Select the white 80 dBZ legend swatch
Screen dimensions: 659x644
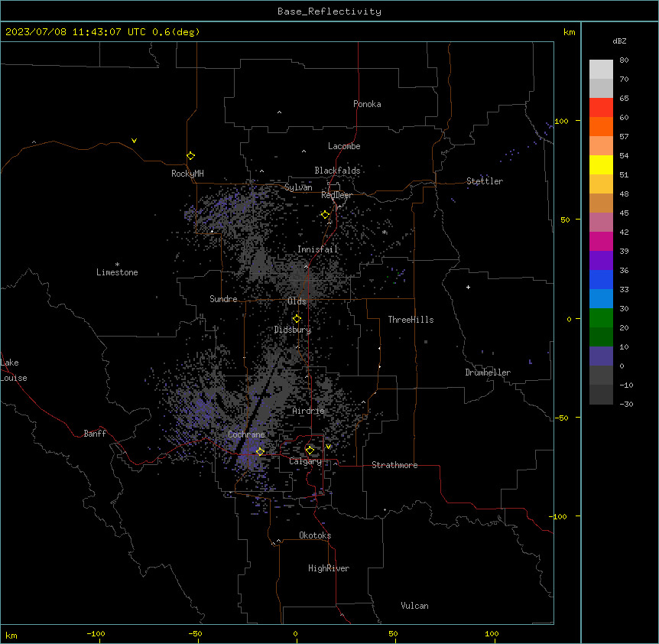(601, 70)
